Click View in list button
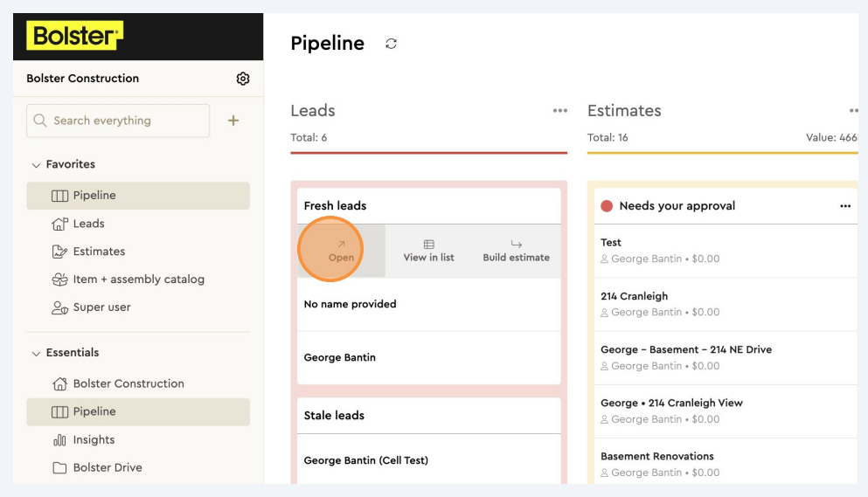The image size is (868, 497). click(428, 251)
